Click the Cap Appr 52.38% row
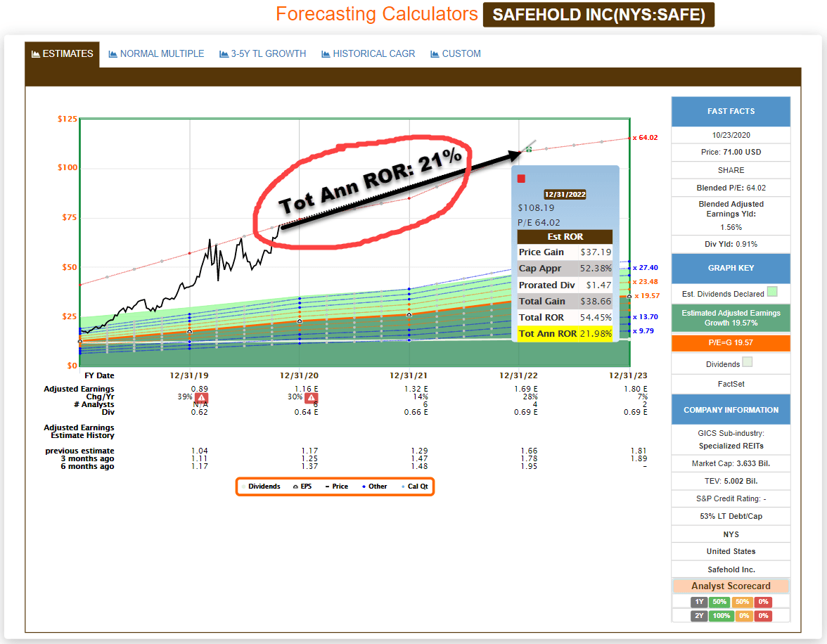 [x=565, y=269]
